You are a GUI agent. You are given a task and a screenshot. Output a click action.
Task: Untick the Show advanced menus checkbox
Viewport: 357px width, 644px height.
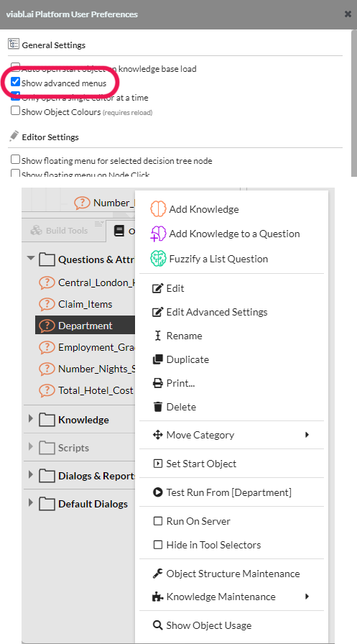(x=15, y=81)
